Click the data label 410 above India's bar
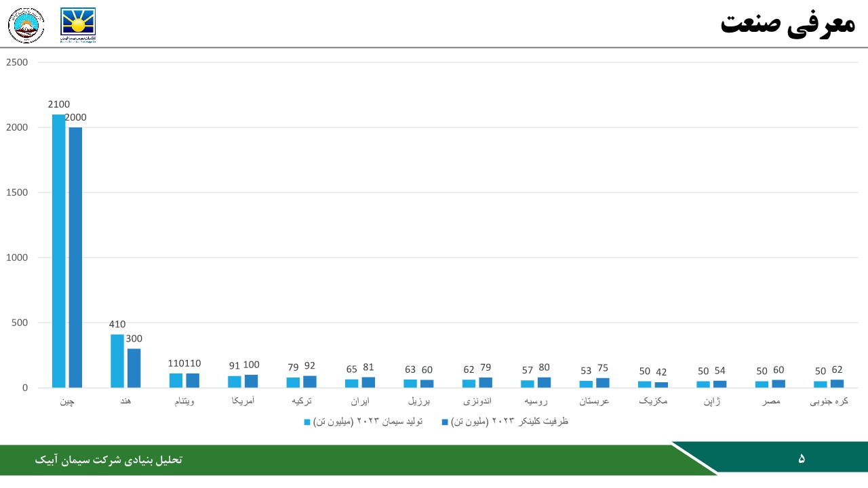Viewport: 868px width, 488px height. [x=117, y=325]
